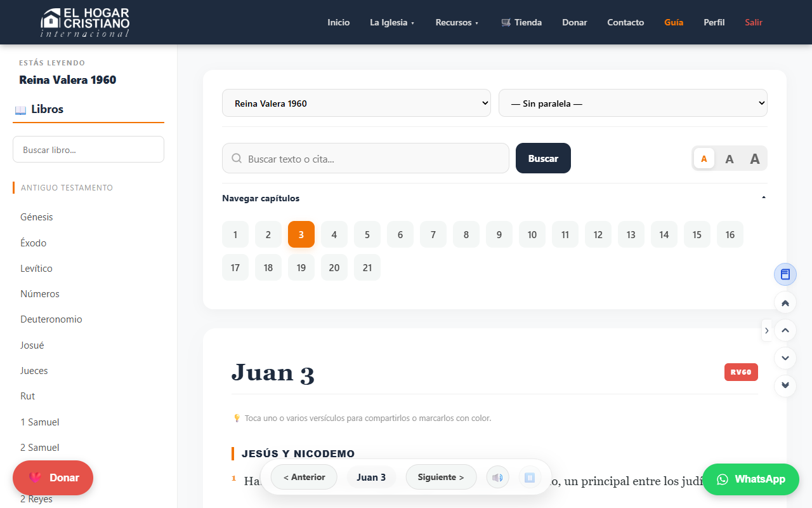Click El Hogar Cristiano logo
812x508 pixels.
pos(85,22)
